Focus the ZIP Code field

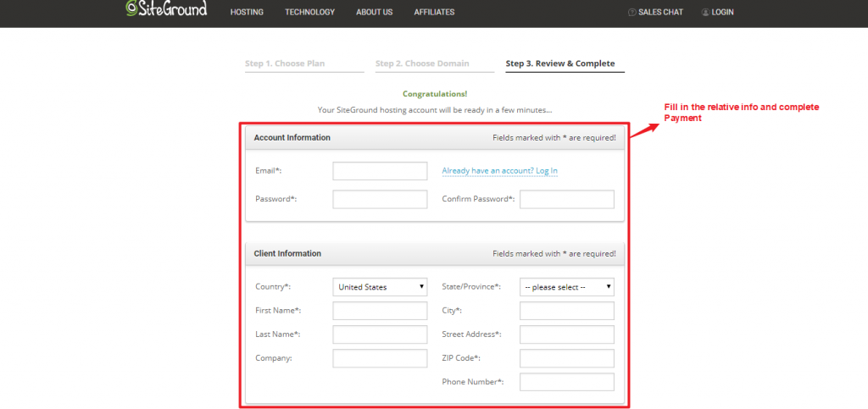(x=566, y=358)
